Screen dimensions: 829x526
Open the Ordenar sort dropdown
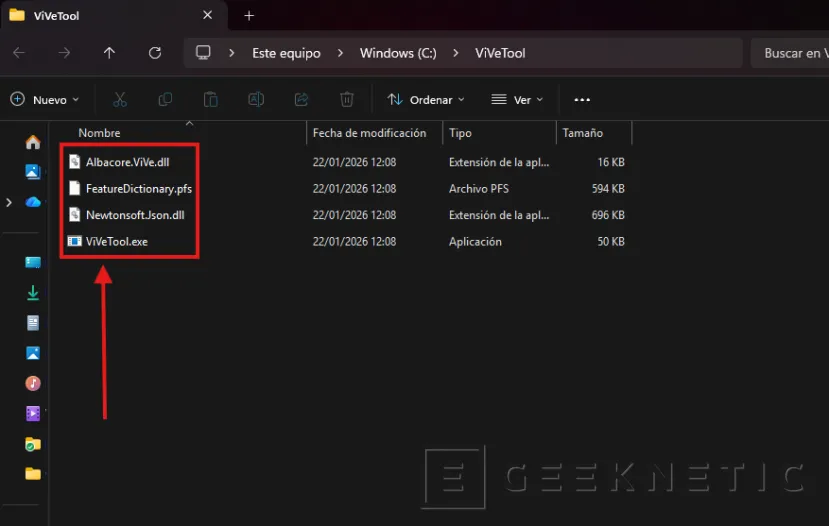tap(426, 99)
